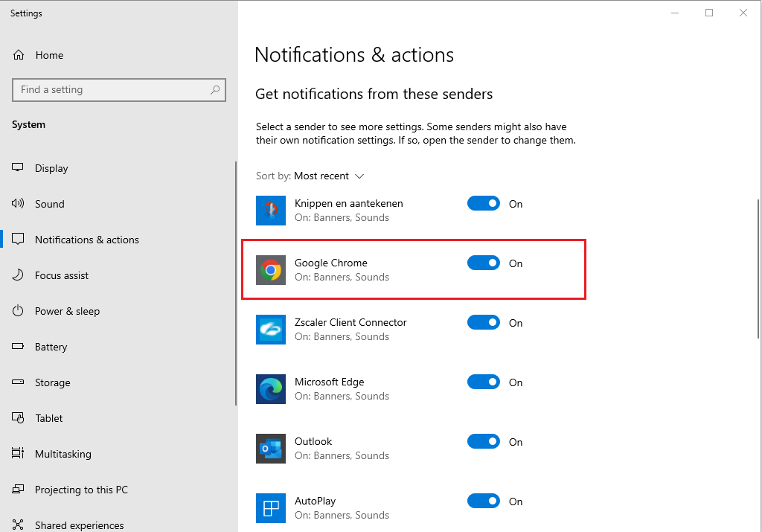
Task: Select the Display icon in sidebar
Action: 17,168
